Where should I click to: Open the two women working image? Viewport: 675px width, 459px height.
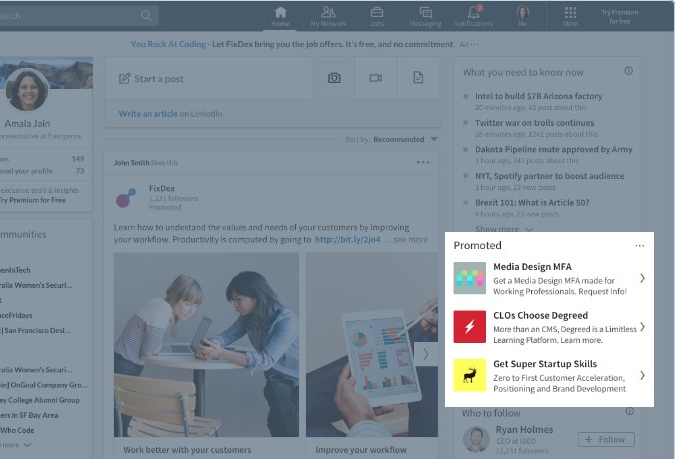click(206, 344)
